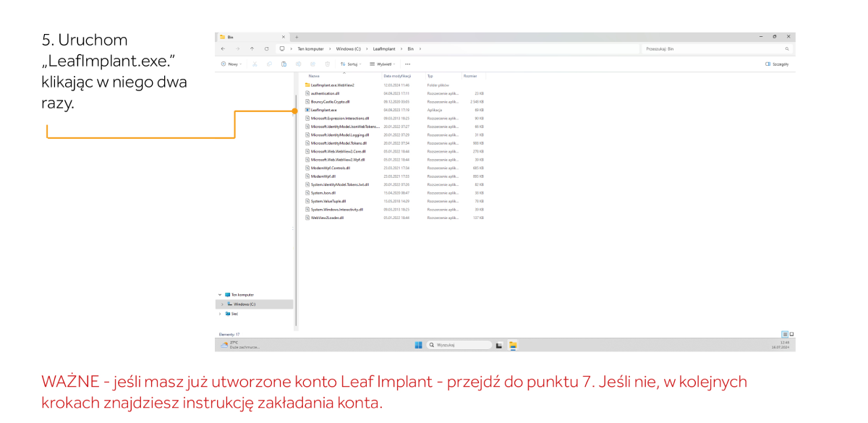Sort by Rozmiar column header

pyautogui.click(x=470, y=76)
